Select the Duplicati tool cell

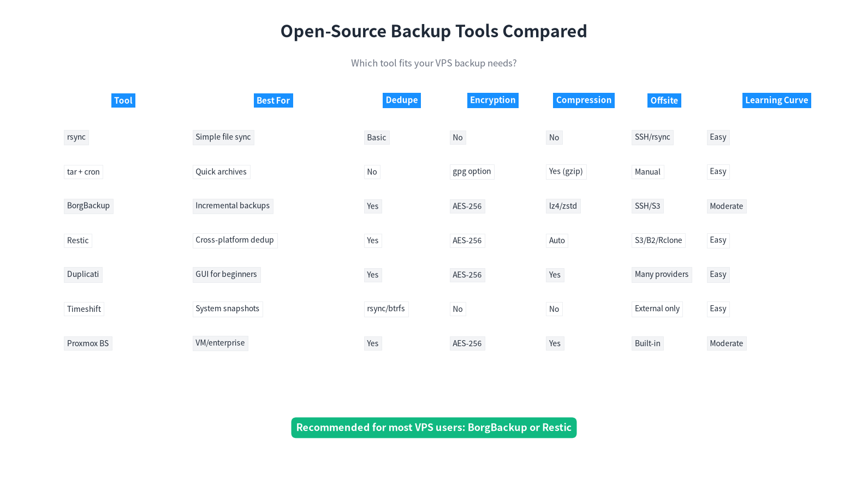click(83, 274)
